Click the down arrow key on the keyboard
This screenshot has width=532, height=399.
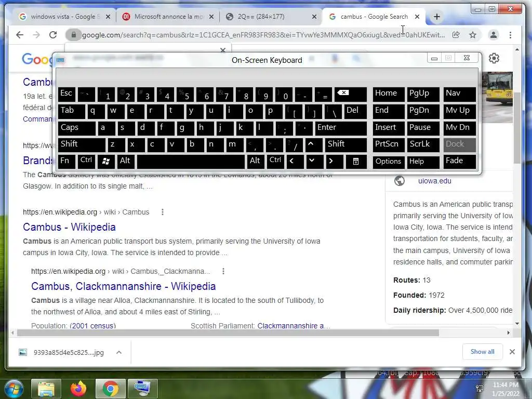pyautogui.click(x=314, y=162)
